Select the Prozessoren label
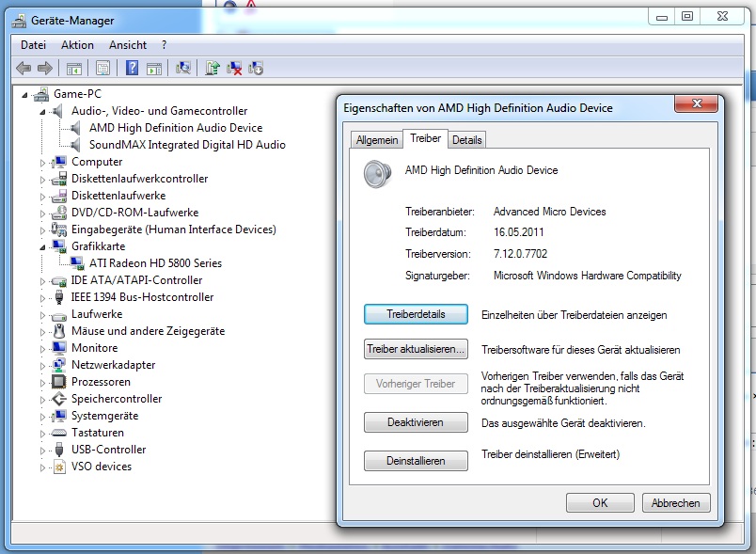Image resolution: width=756 pixels, height=554 pixels. click(x=101, y=382)
